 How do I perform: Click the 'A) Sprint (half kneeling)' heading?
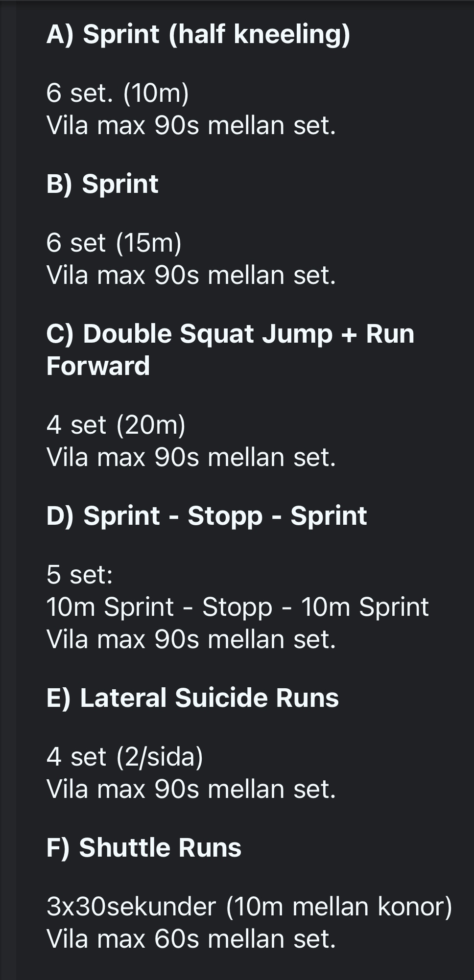click(x=198, y=34)
